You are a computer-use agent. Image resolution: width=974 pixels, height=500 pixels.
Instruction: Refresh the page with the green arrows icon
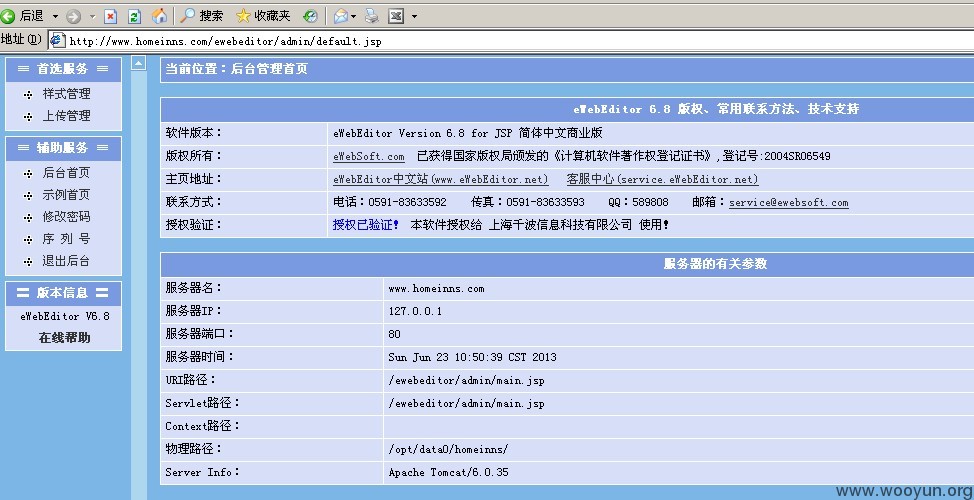tap(134, 16)
